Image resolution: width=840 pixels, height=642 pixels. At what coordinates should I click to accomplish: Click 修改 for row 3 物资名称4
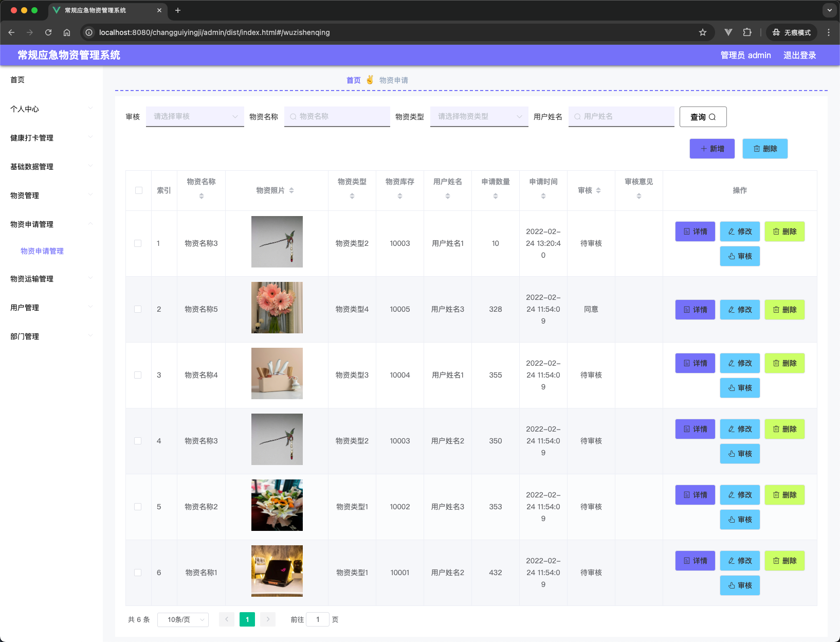(740, 363)
